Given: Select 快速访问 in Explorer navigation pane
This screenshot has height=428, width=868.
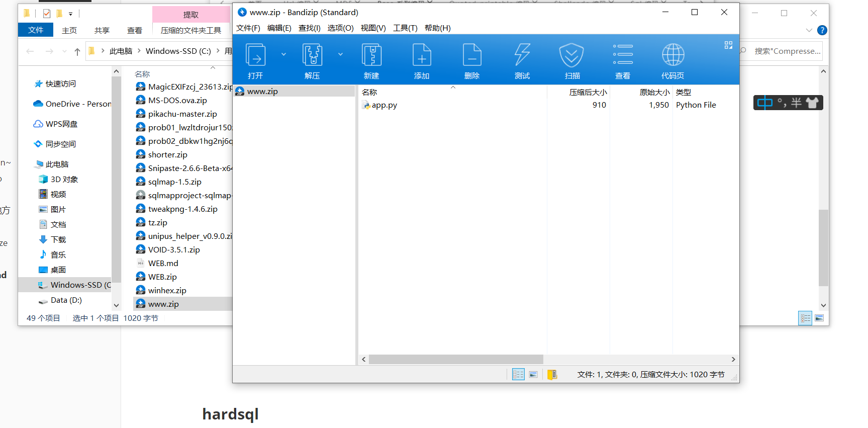Looking at the screenshot, I should (61, 84).
